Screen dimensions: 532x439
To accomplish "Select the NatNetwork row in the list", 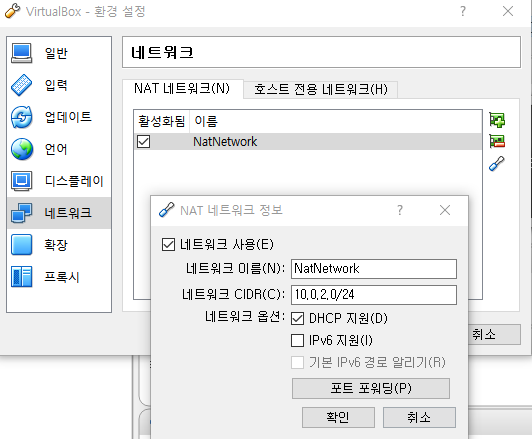I will coord(308,141).
